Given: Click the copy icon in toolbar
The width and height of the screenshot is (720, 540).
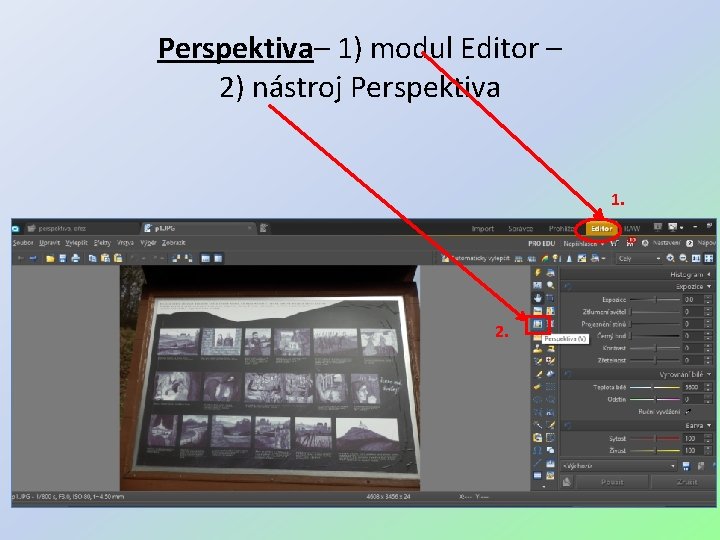Looking at the screenshot, I should click(92, 259).
